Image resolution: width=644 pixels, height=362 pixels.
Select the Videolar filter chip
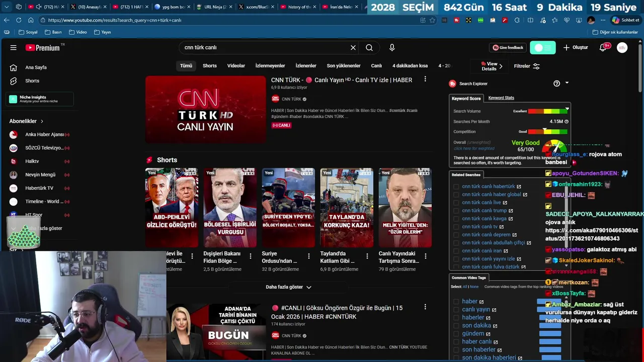[236, 66]
